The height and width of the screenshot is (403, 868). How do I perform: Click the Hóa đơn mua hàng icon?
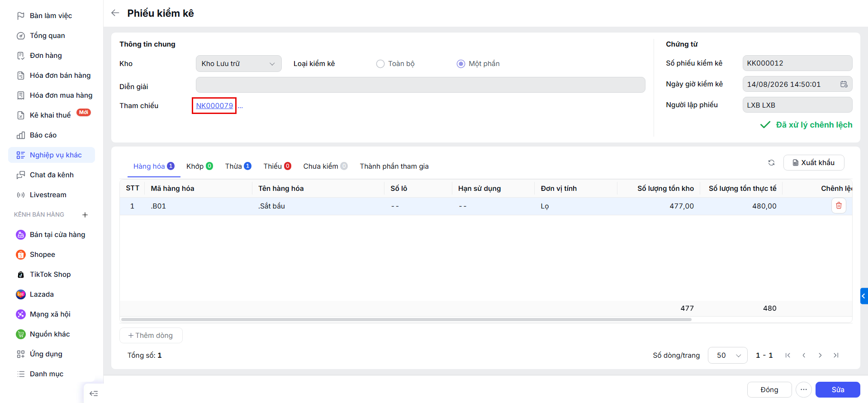coord(20,95)
